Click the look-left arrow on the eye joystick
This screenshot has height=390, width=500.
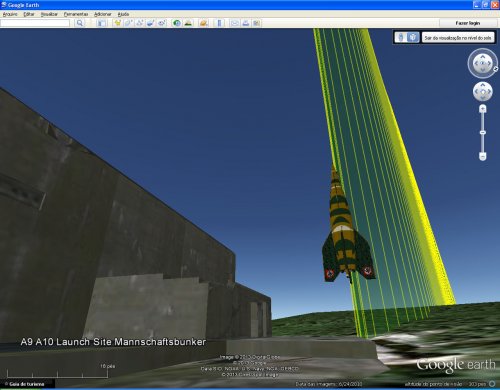coord(476,63)
